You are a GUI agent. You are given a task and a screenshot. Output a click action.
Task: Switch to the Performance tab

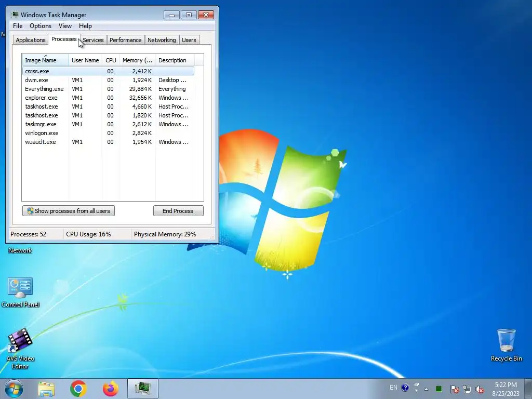pyautogui.click(x=126, y=40)
